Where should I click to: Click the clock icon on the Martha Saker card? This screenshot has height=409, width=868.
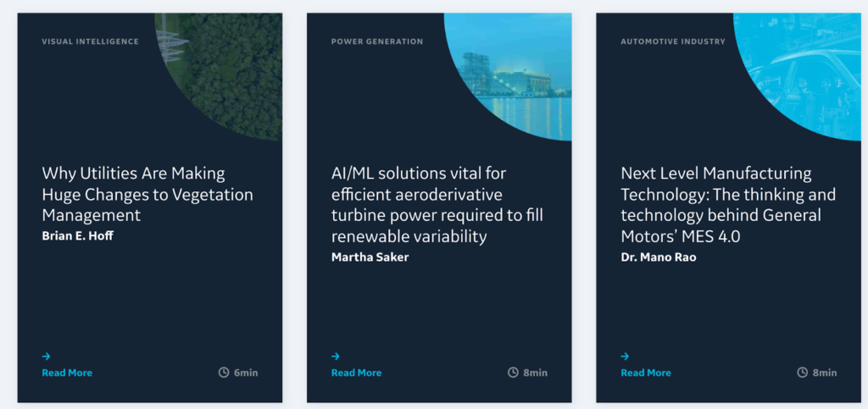tap(513, 373)
